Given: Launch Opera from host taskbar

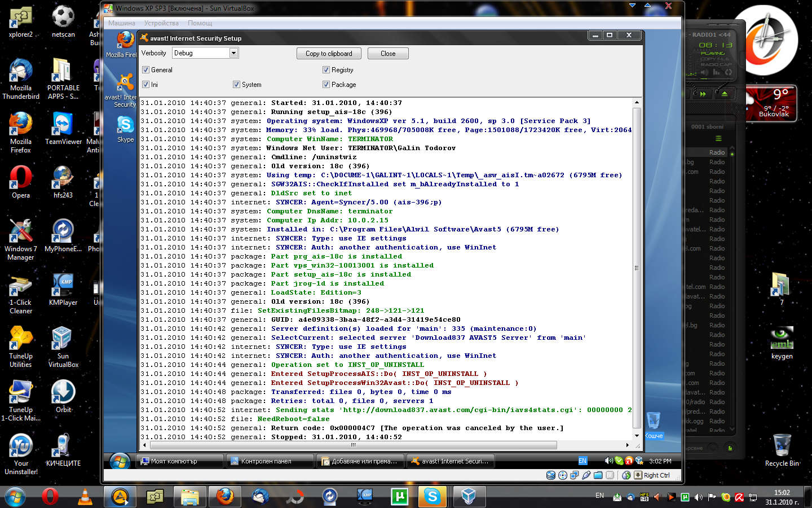Looking at the screenshot, I should click(x=50, y=497).
